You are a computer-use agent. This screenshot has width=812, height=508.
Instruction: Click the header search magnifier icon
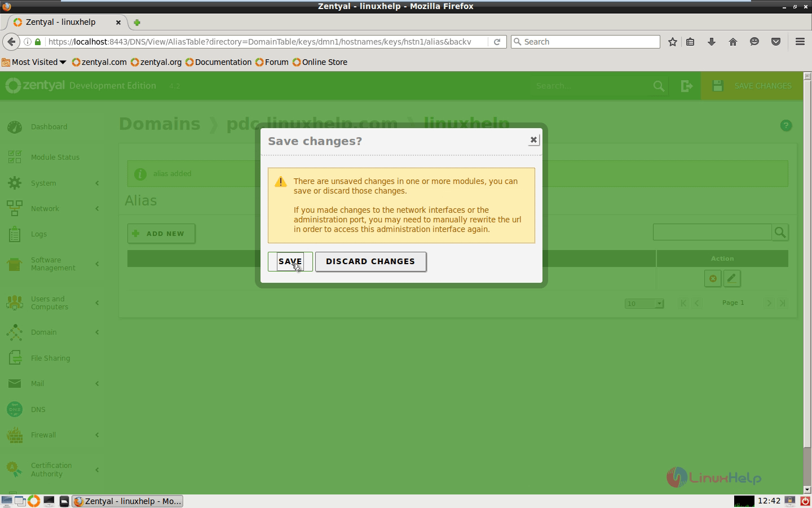click(659, 86)
